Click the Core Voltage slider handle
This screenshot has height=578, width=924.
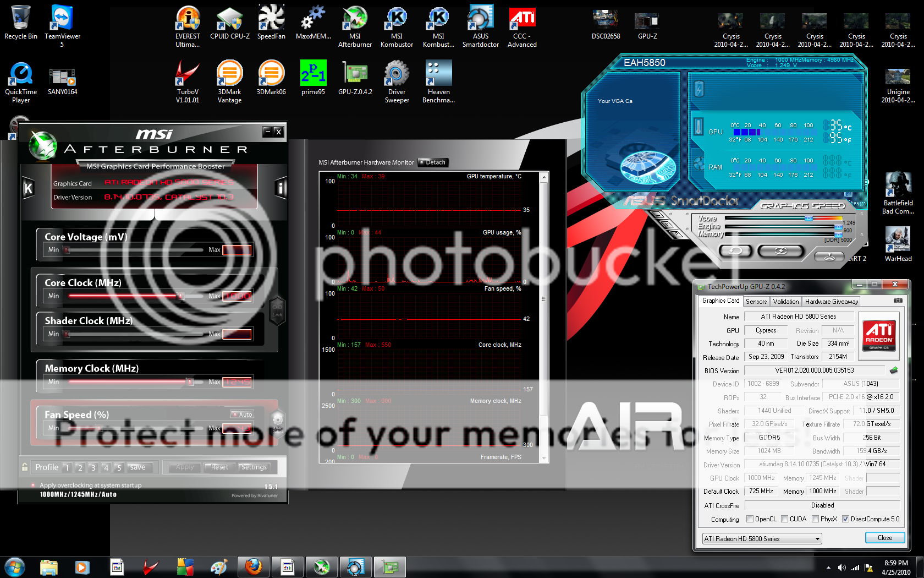click(x=67, y=249)
